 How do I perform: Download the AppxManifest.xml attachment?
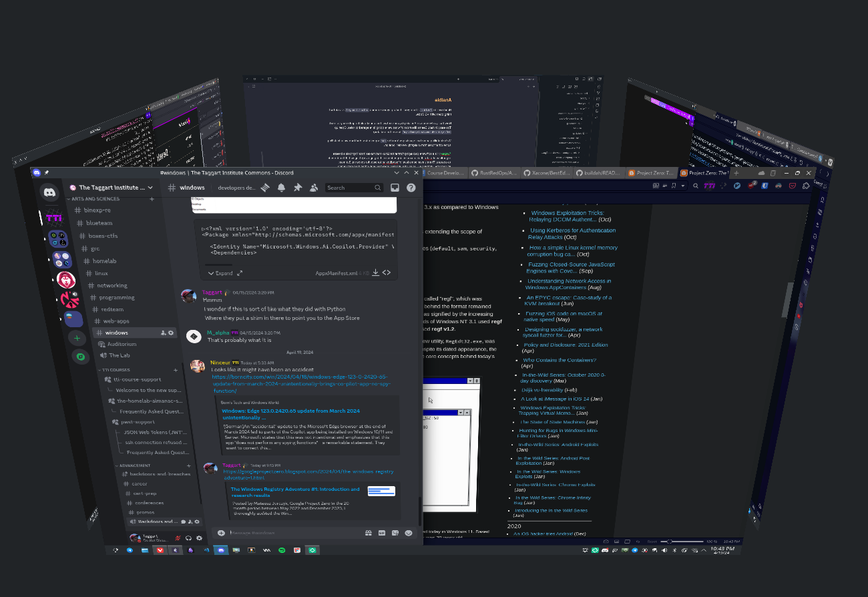click(375, 273)
